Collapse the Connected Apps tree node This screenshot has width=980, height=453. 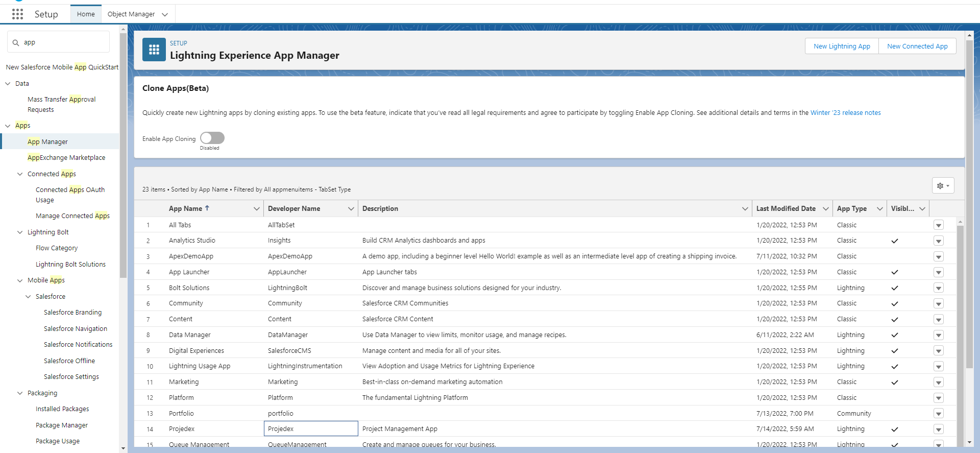(20, 174)
